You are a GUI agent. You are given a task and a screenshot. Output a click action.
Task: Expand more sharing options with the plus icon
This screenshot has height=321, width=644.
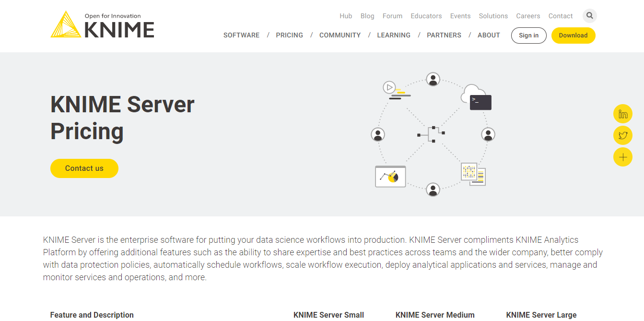pyautogui.click(x=623, y=157)
